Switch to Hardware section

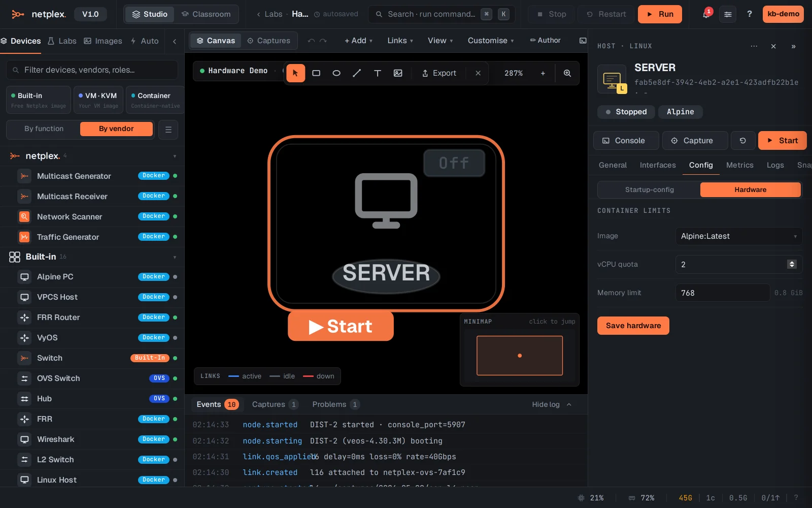coord(750,189)
